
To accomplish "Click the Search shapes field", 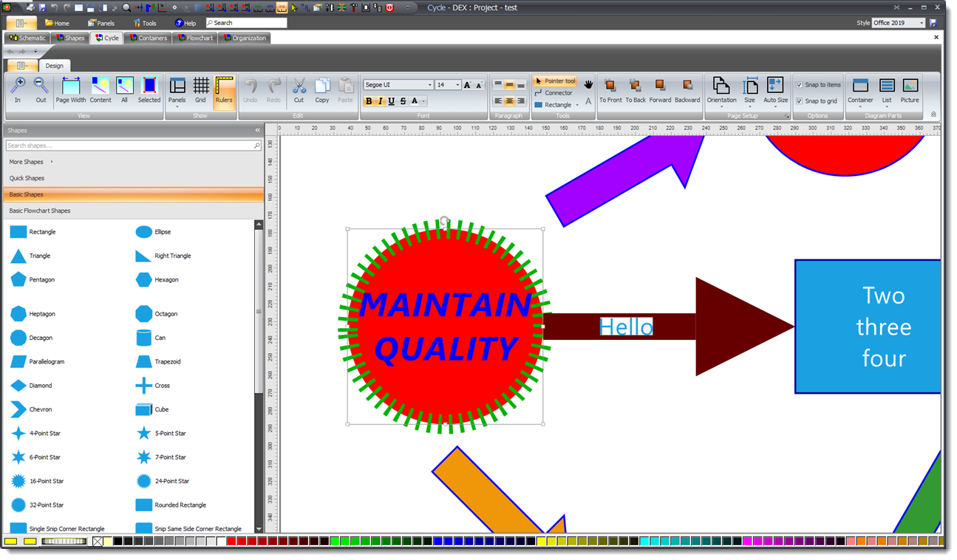I will [x=133, y=146].
